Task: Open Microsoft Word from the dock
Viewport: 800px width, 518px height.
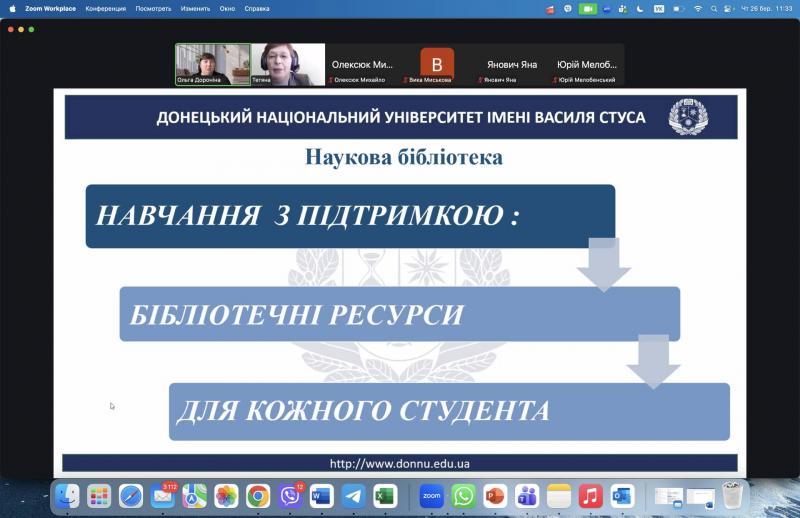Action: pos(321,495)
